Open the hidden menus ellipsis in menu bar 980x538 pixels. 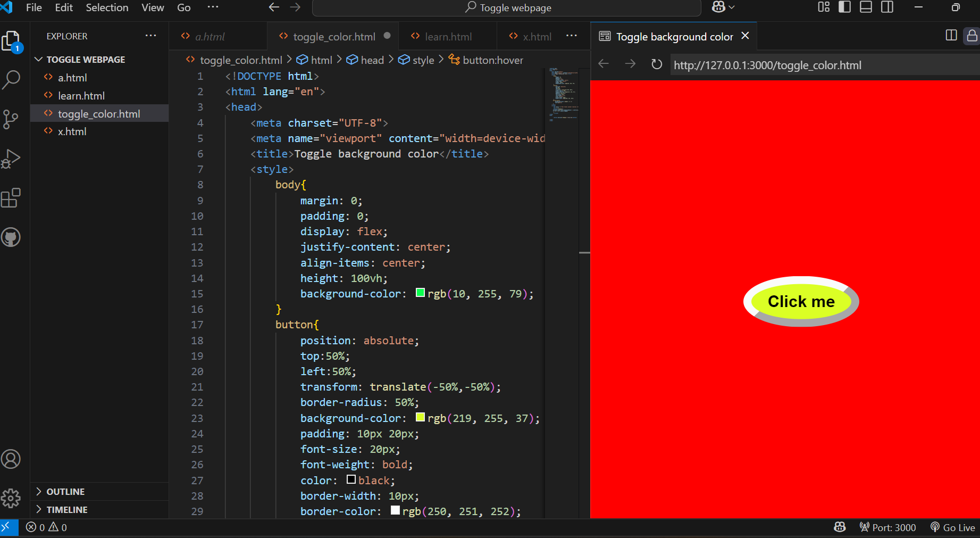click(213, 7)
